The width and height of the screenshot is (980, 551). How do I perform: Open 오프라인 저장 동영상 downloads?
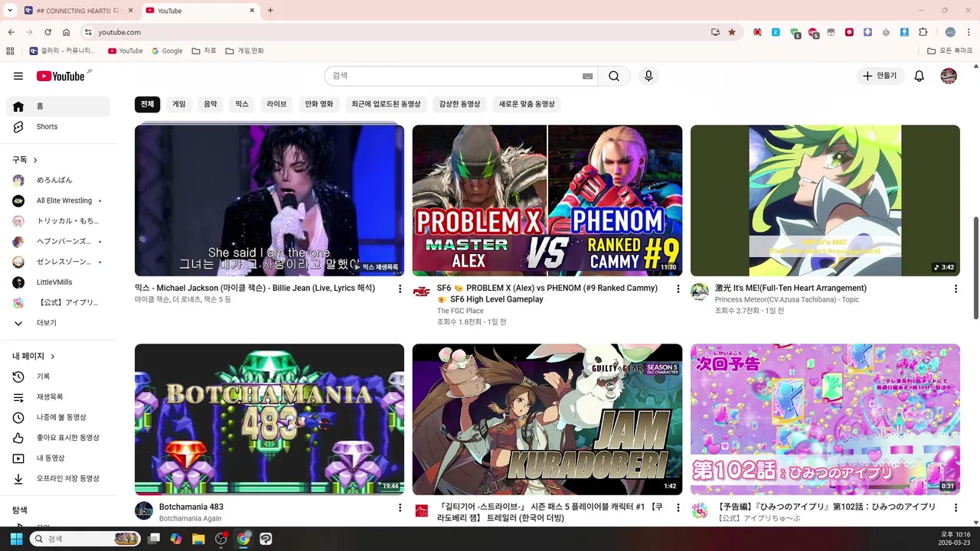tap(58, 478)
